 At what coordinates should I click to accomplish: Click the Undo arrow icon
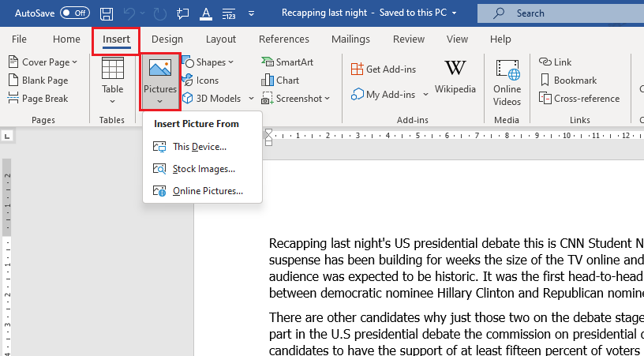pyautogui.click(x=129, y=13)
